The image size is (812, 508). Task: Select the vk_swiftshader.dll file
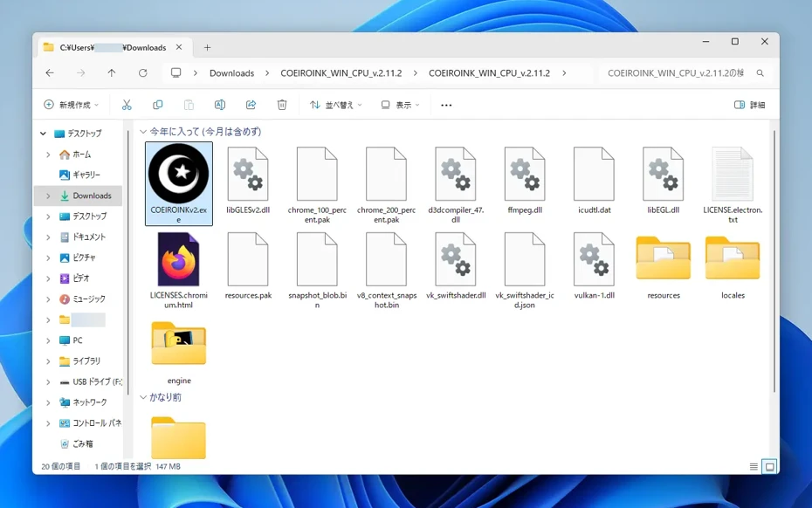point(456,265)
